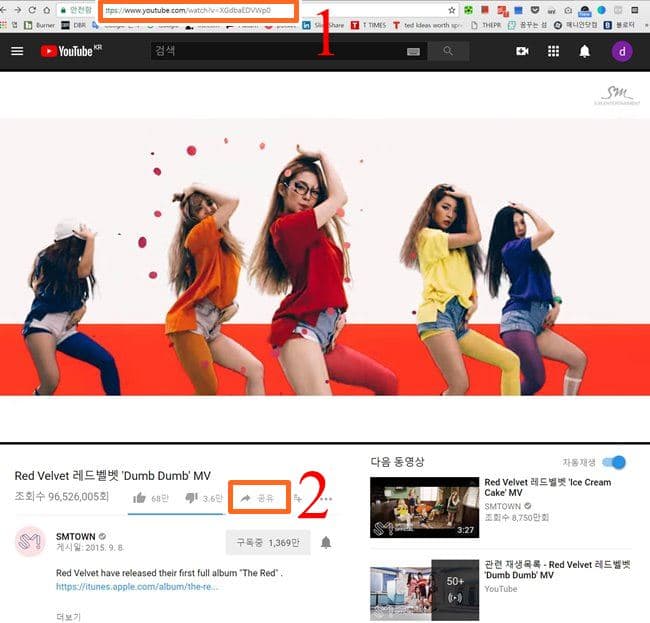Screen dimensions: 650x623
Task: Click the publish date 2015. 9. 8. text
Action: [x=90, y=547]
